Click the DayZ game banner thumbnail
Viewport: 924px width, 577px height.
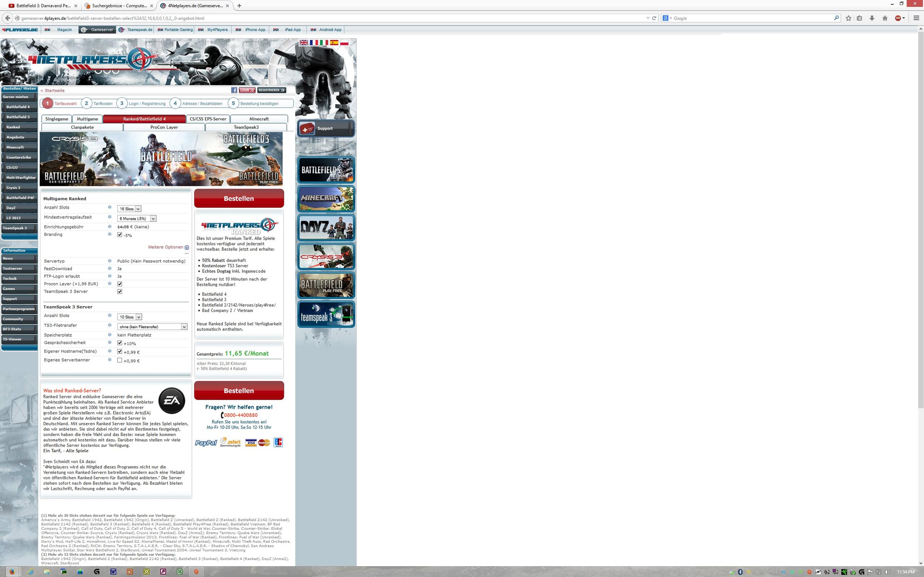click(x=326, y=227)
